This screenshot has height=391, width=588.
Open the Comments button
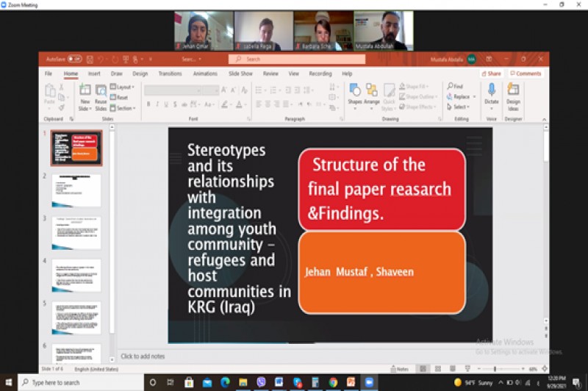click(x=525, y=73)
